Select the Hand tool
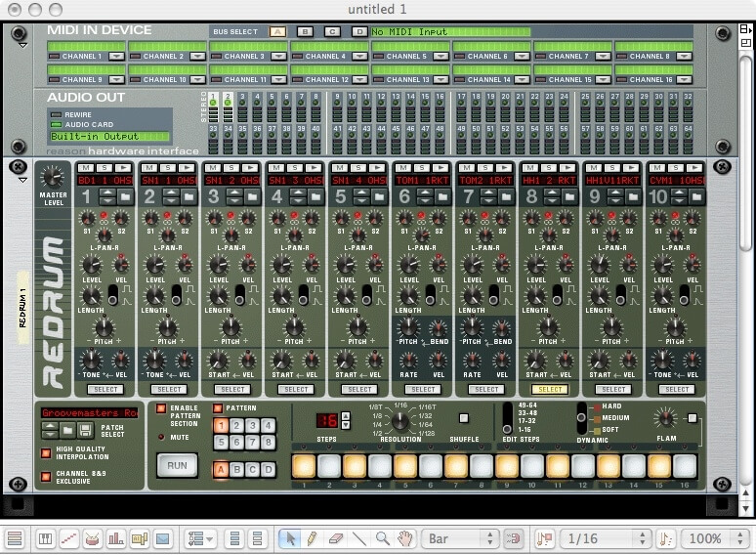This screenshot has height=555, width=756. tap(405, 538)
